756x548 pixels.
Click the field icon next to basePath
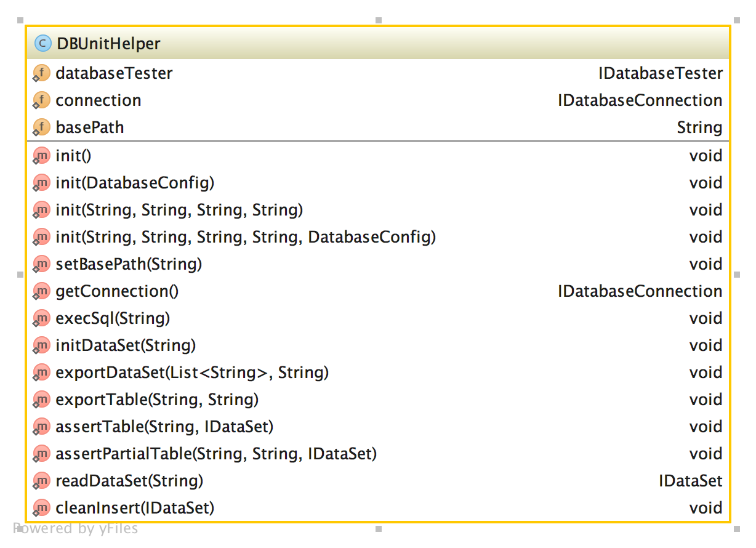click(x=41, y=127)
